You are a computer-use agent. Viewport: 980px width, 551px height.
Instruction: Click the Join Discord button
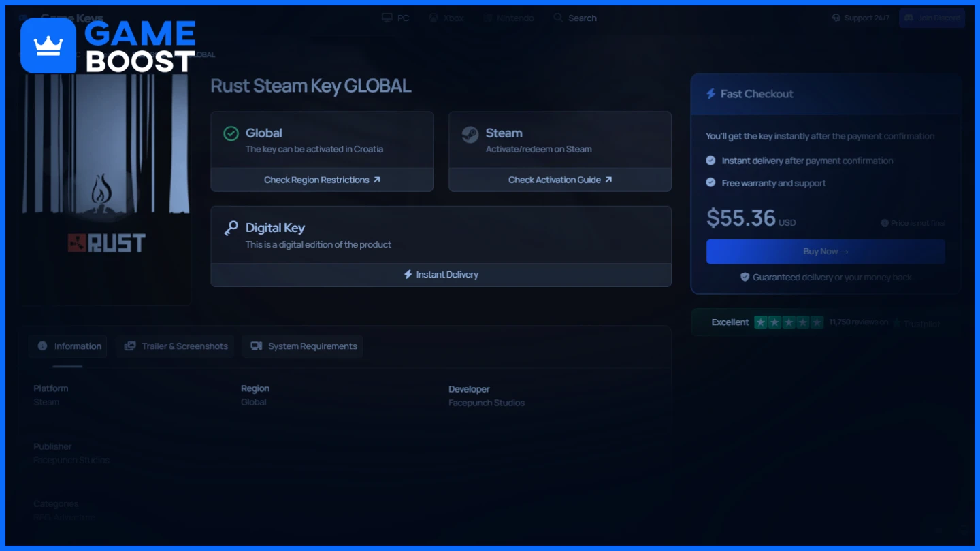tap(932, 18)
